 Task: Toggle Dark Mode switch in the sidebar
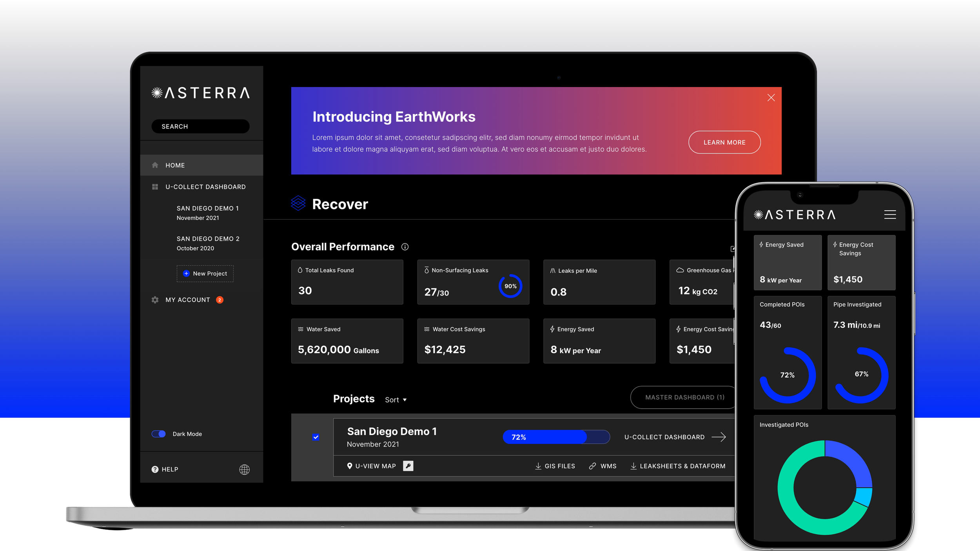coord(158,434)
